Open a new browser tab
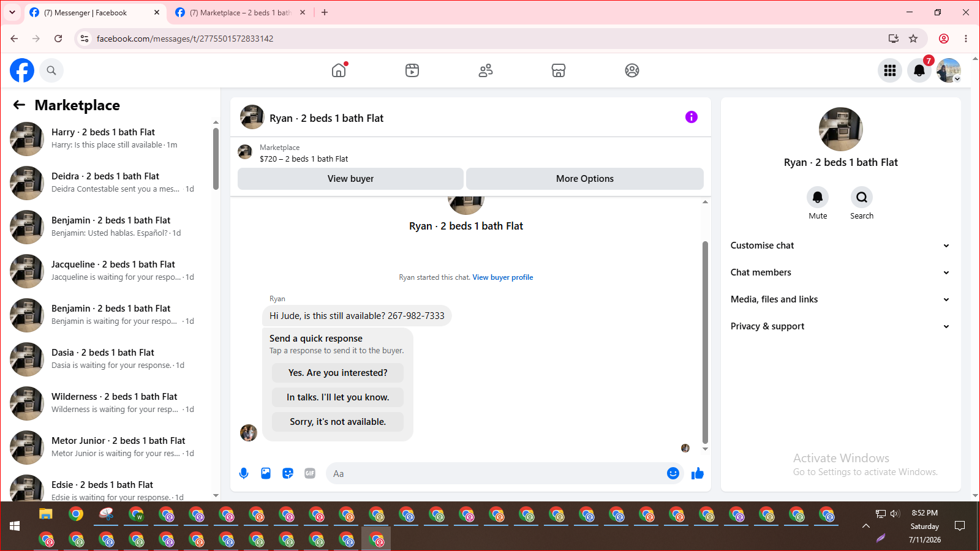Image resolution: width=980 pixels, height=551 pixels. pyautogui.click(x=325, y=12)
